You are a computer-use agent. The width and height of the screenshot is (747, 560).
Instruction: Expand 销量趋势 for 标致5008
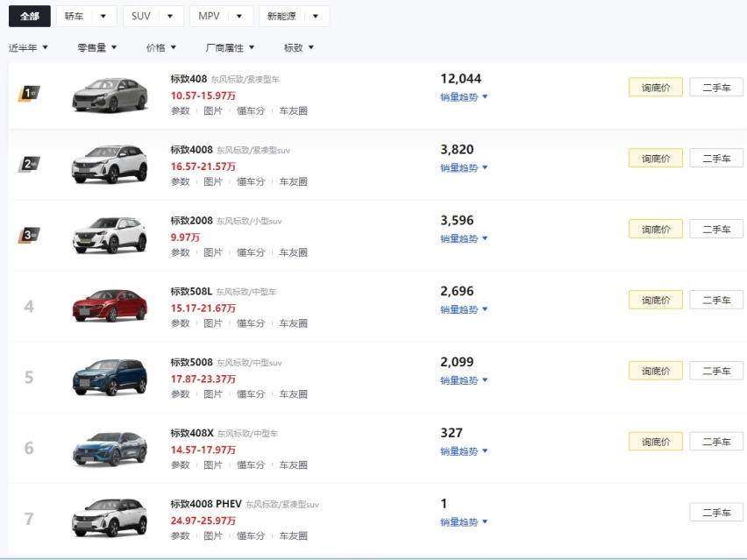point(464,380)
